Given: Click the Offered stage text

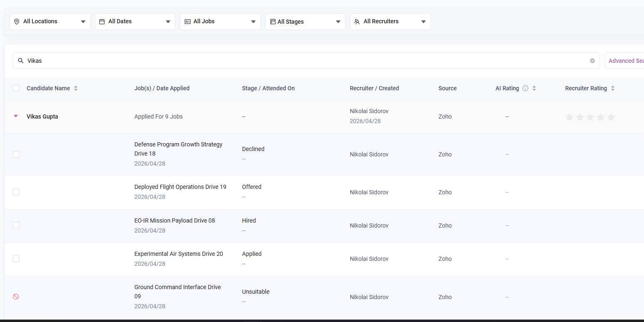Looking at the screenshot, I should (252, 187).
